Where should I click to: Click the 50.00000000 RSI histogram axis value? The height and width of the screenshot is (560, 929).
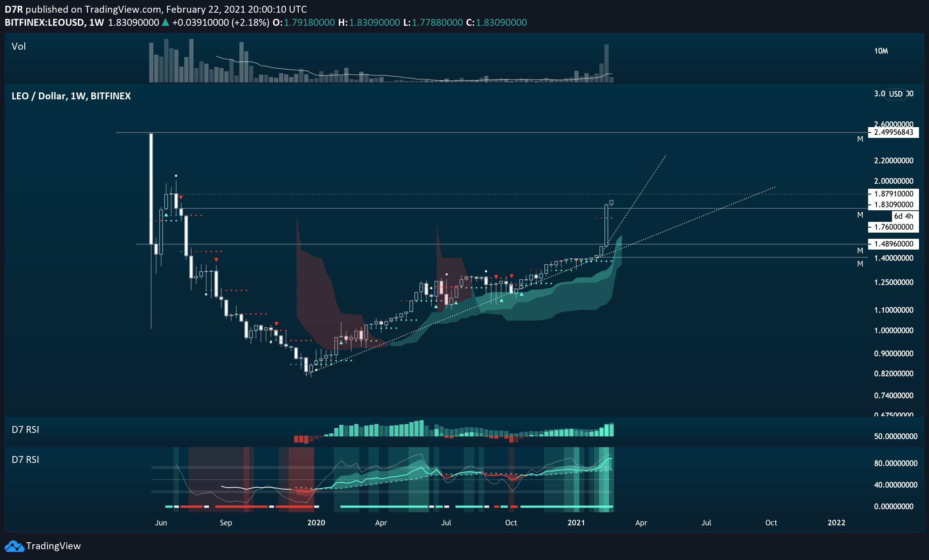tap(895, 436)
